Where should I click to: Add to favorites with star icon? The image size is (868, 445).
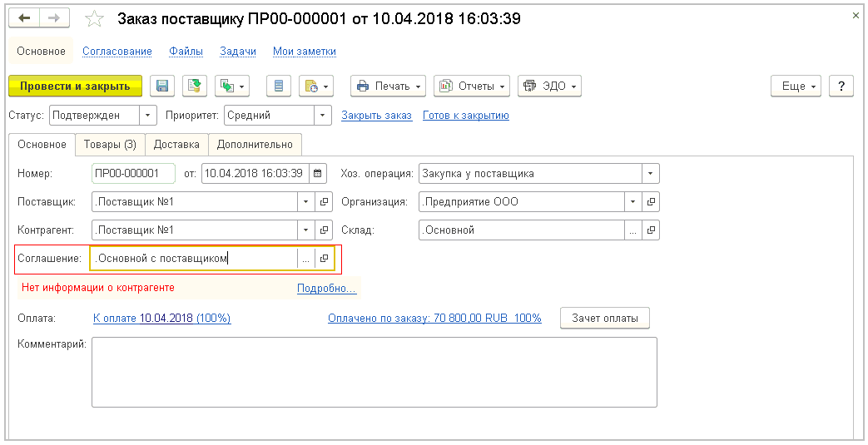[x=96, y=18]
